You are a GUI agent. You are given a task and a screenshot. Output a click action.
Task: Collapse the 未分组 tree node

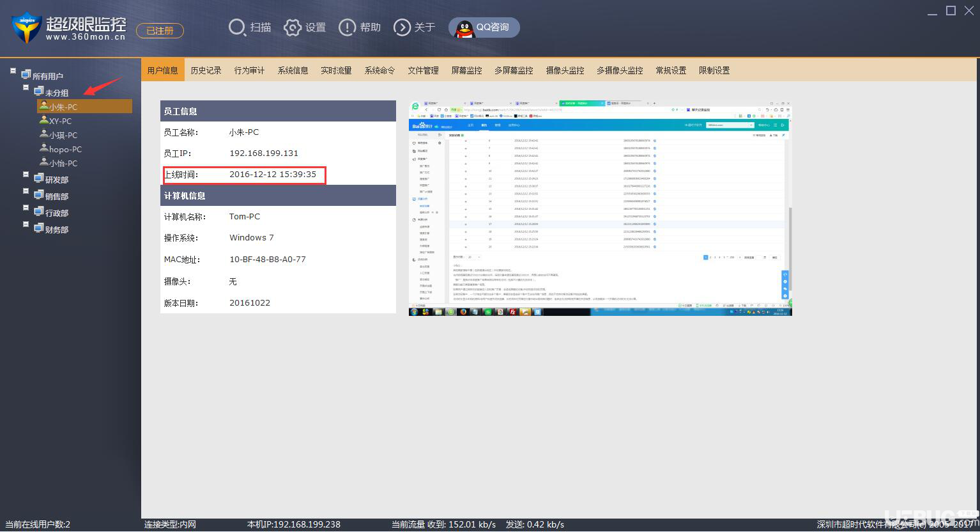pyautogui.click(x=26, y=88)
